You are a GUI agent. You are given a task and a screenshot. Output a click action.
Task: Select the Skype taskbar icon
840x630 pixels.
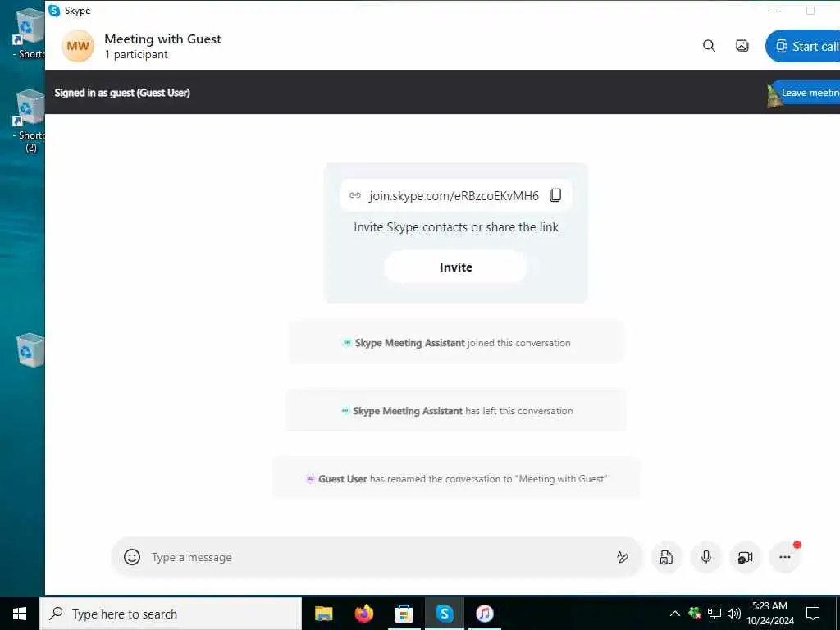(444, 614)
